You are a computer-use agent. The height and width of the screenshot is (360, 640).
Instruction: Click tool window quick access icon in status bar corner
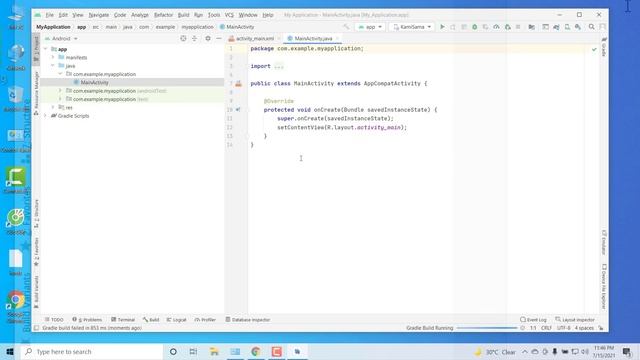click(36, 328)
